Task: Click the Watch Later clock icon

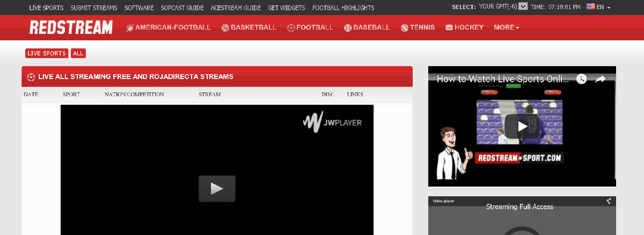Action: point(582,79)
